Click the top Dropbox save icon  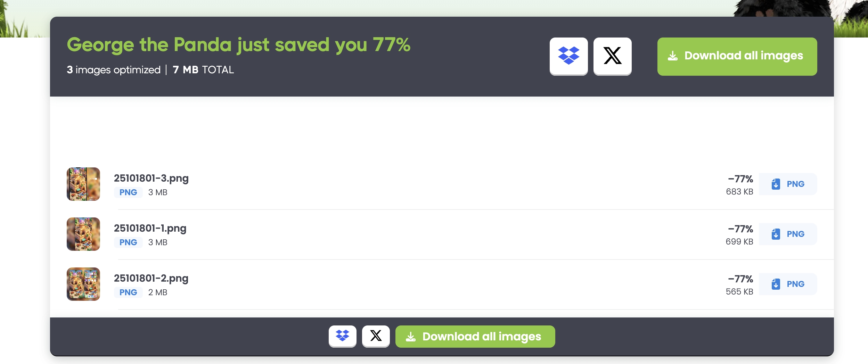[x=568, y=56]
